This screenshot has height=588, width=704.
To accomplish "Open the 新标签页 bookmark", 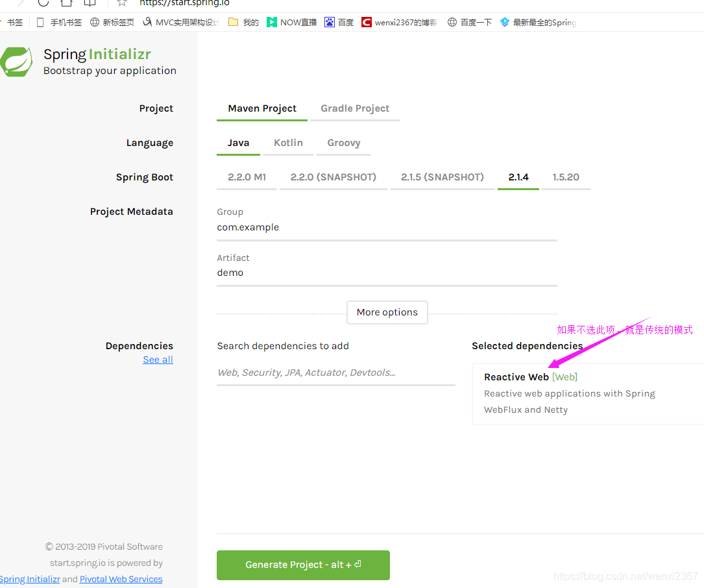I will point(112,23).
